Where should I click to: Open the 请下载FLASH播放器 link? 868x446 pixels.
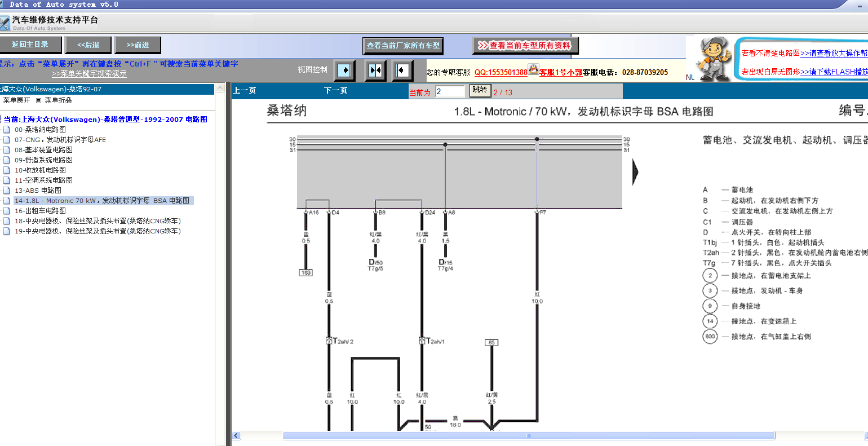point(834,72)
